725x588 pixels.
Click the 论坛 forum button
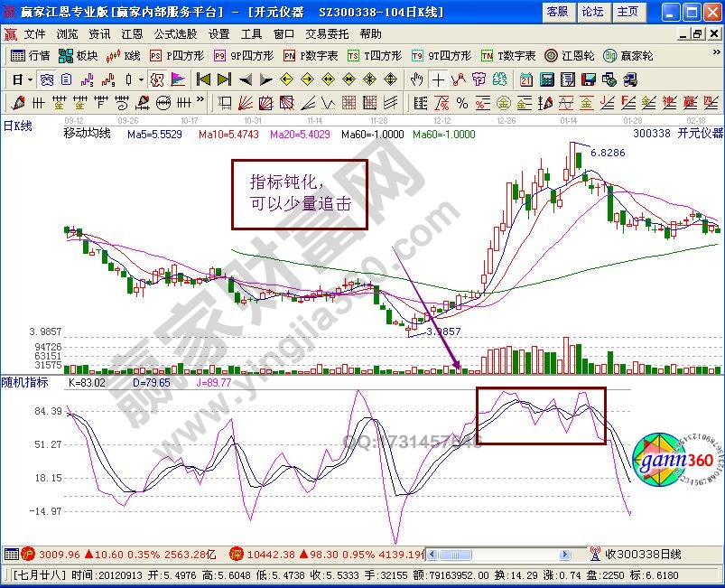click(x=592, y=12)
